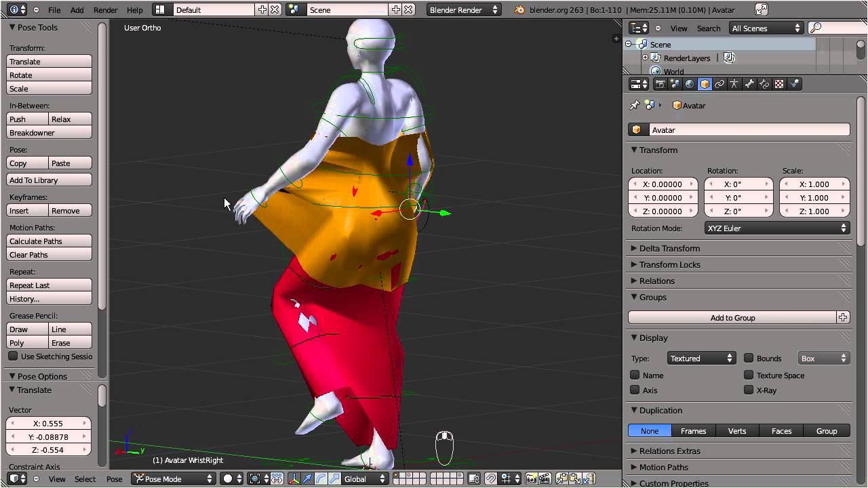Click the Rotate transform button
The image size is (868, 488).
(x=49, y=75)
